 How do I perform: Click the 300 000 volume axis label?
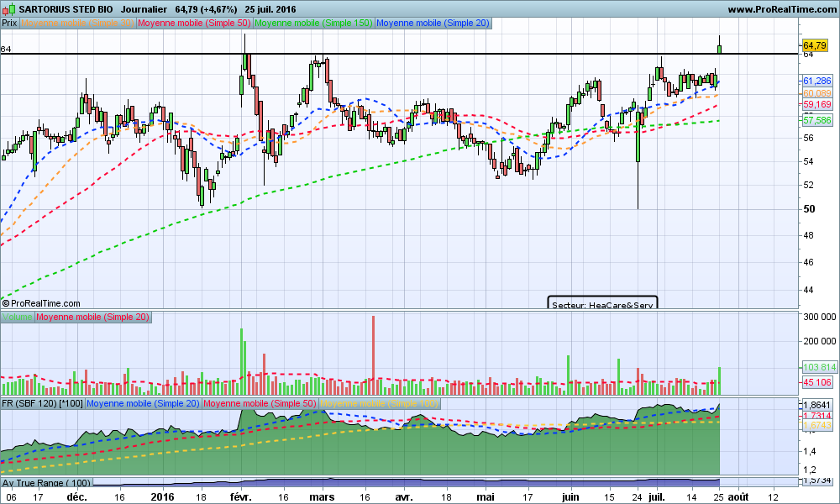pos(820,317)
